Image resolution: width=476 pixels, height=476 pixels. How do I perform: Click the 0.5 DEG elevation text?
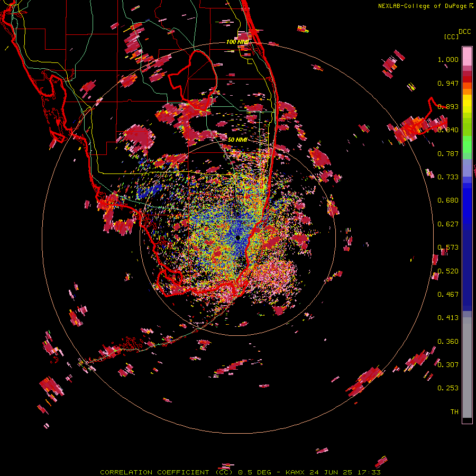pyautogui.click(x=254, y=472)
